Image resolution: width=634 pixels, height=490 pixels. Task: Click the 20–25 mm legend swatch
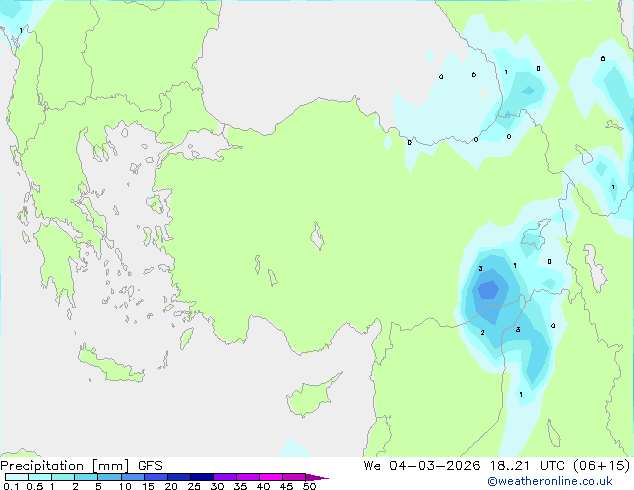pos(179,477)
